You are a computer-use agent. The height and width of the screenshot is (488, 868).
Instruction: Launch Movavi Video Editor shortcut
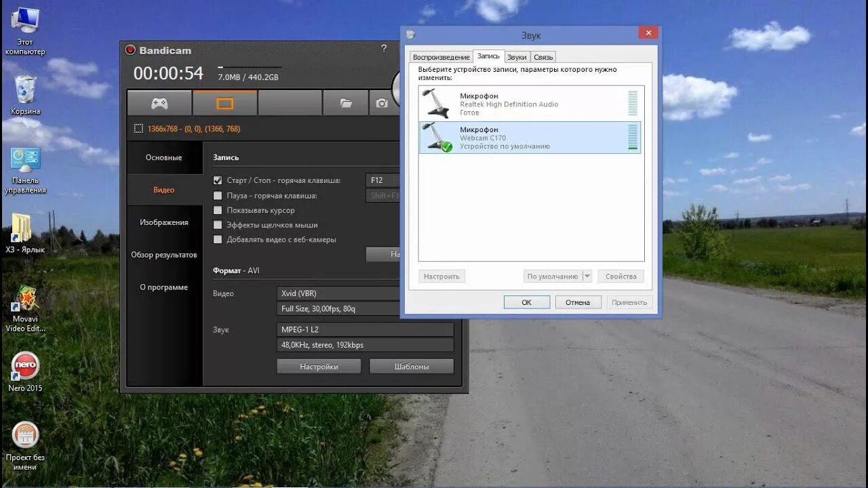pyautogui.click(x=25, y=308)
